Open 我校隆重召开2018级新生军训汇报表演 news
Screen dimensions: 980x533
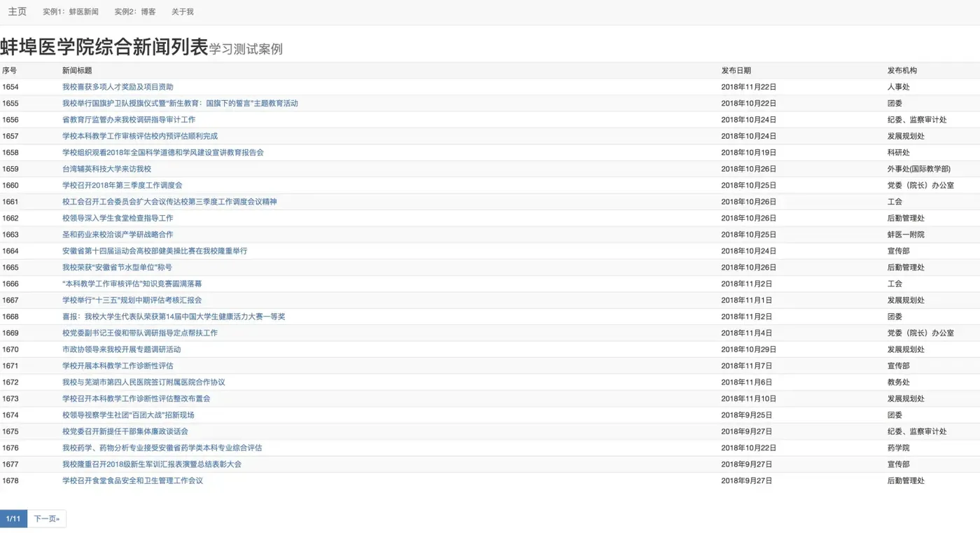pyautogui.click(x=152, y=464)
